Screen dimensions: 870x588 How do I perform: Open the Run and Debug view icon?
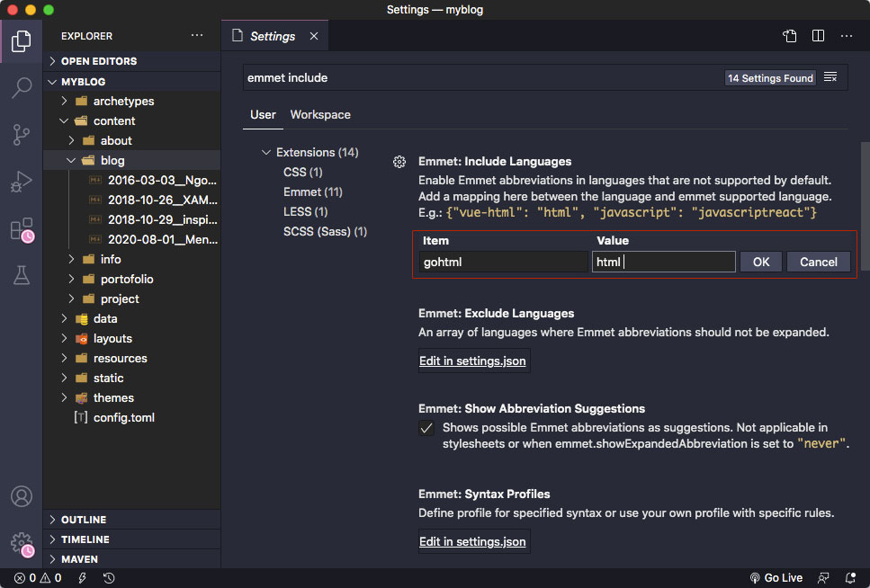point(21,182)
